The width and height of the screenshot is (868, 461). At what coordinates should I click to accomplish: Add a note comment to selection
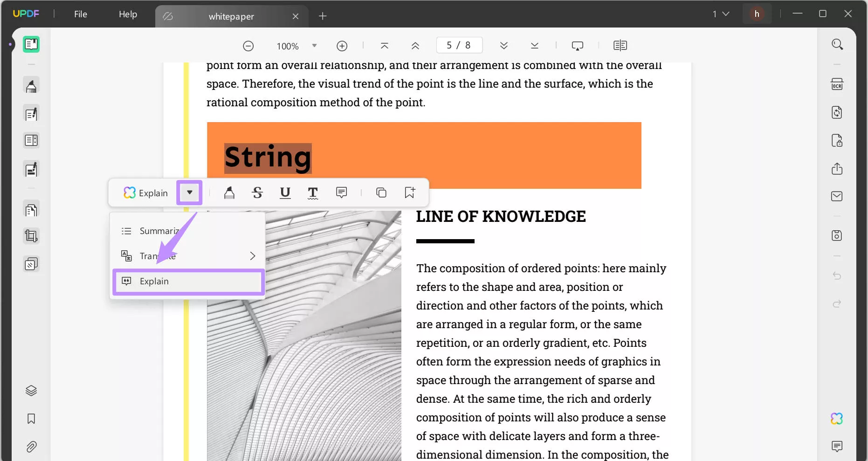tap(342, 193)
